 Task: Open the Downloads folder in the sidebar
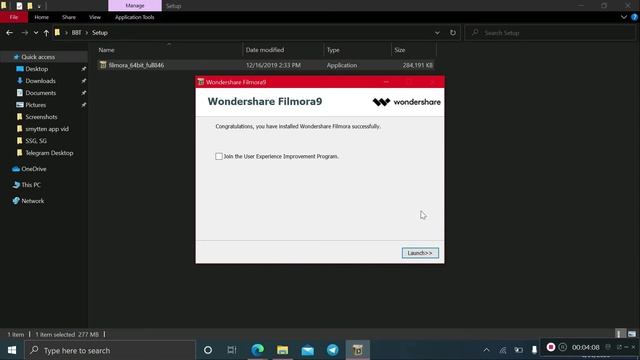pos(40,81)
